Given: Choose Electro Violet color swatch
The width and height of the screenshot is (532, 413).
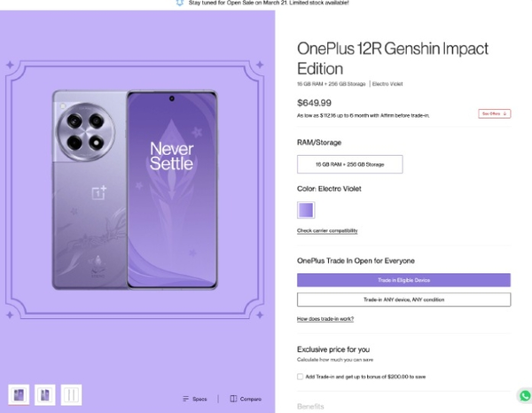Looking at the screenshot, I should coord(306,210).
